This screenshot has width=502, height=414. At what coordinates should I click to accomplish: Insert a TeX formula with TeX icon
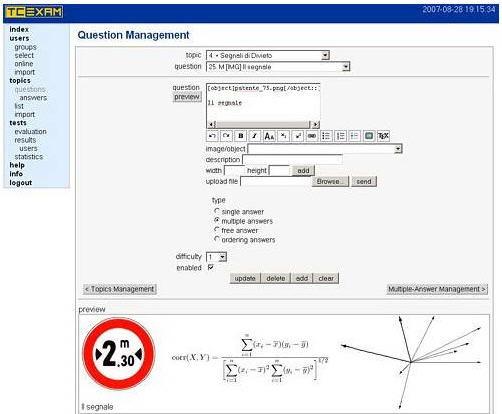pyautogui.click(x=383, y=136)
